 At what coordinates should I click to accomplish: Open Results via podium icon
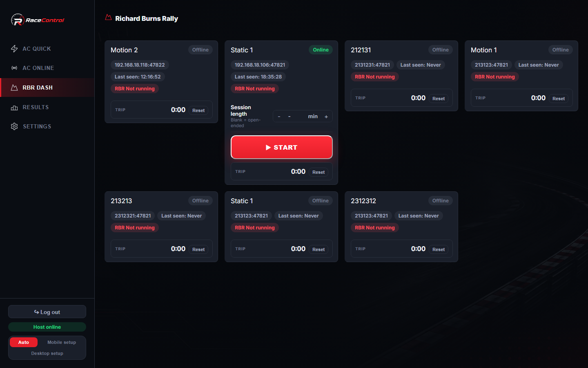14,107
